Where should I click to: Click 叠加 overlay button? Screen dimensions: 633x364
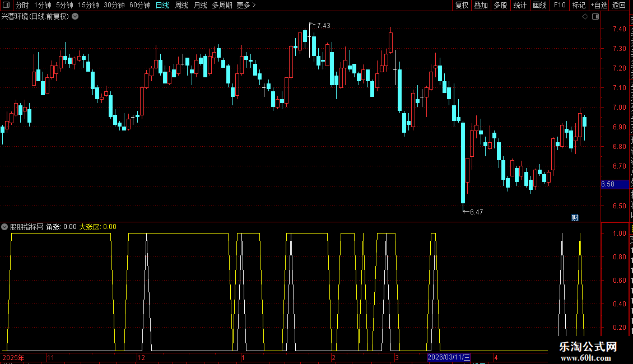pos(481,5)
